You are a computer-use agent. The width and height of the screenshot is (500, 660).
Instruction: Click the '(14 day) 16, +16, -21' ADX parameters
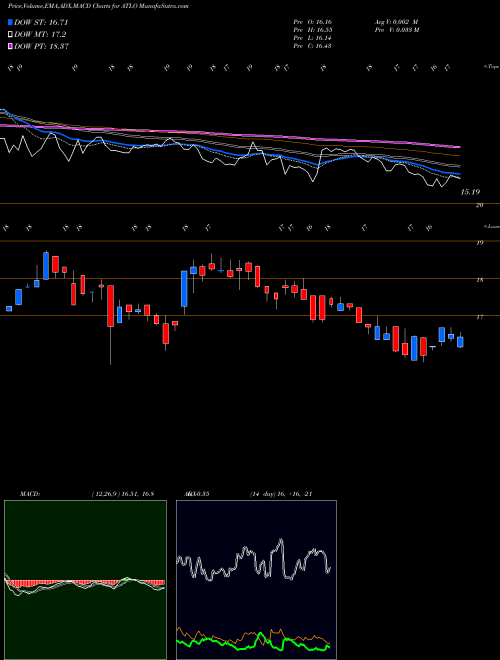click(281, 494)
